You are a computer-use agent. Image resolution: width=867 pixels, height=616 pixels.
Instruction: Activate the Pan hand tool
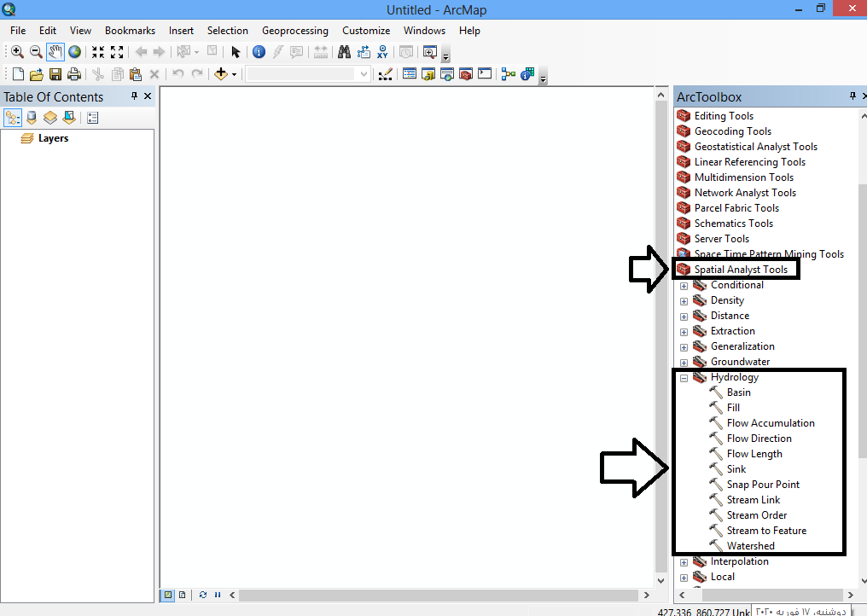[55, 52]
